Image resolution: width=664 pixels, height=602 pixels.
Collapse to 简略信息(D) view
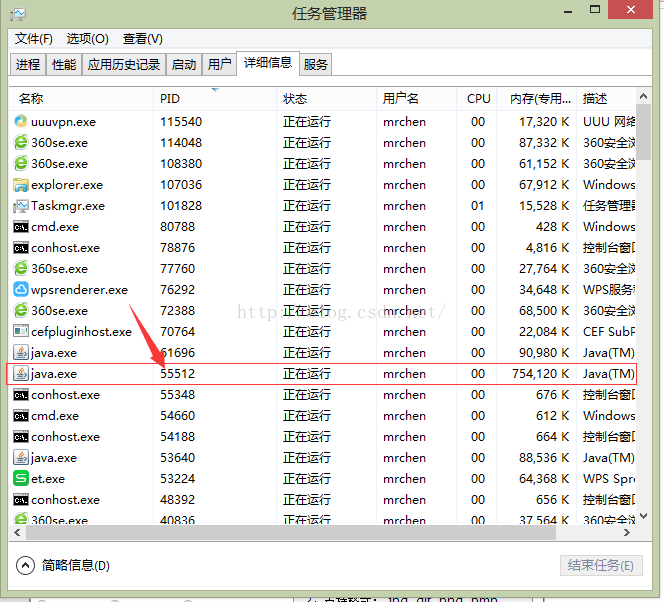[x=63, y=565]
